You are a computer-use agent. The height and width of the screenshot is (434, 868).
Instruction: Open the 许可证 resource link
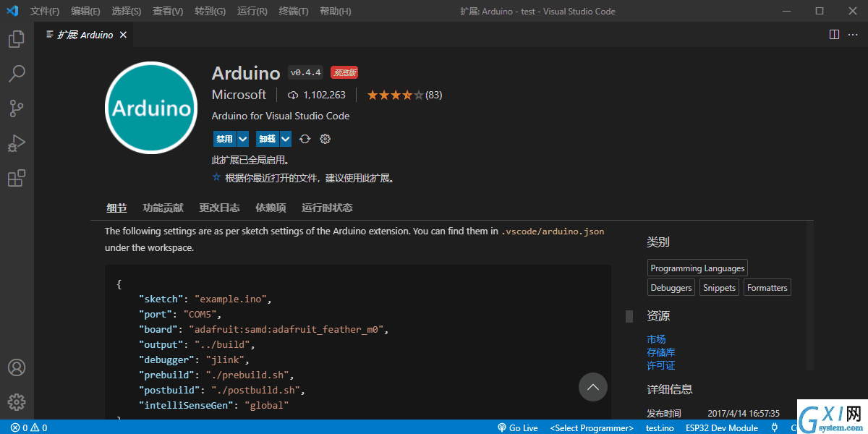[x=661, y=365]
